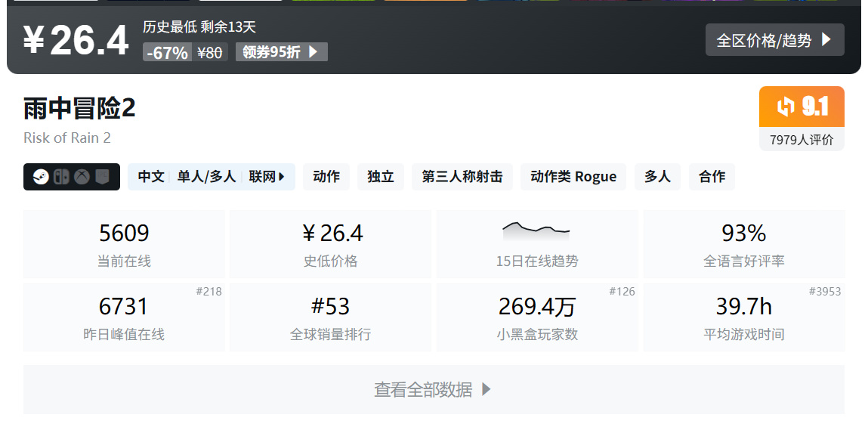
Task: Click the Risk of Rain 2 subtitle
Action: click(x=67, y=138)
